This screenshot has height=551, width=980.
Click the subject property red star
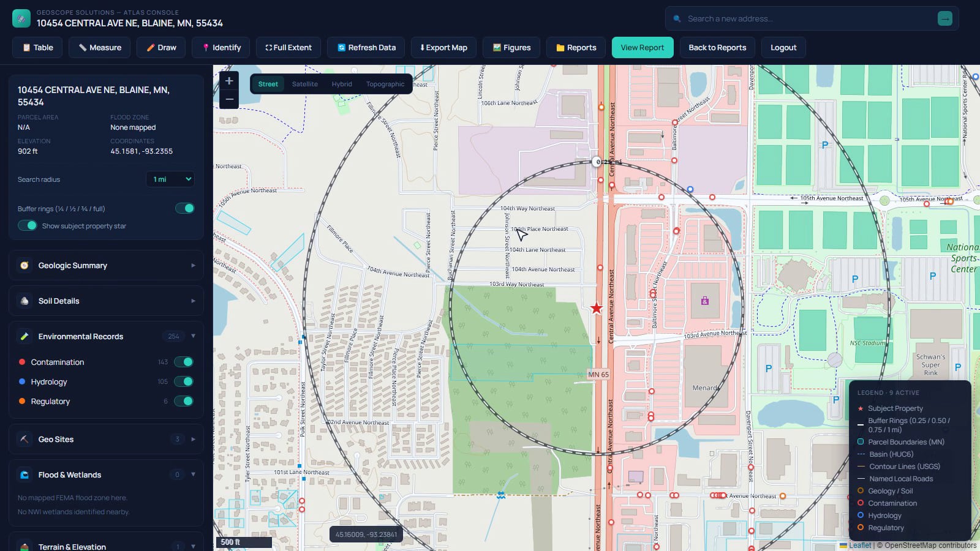point(597,308)
